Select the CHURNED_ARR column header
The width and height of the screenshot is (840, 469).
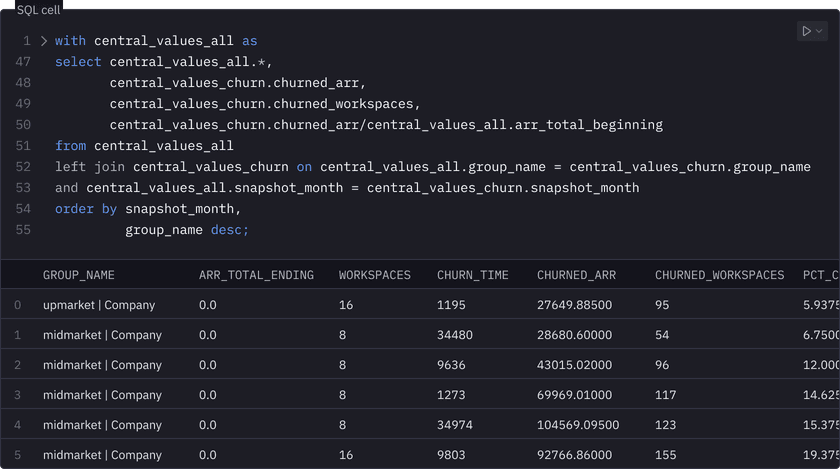pos(576,275)
